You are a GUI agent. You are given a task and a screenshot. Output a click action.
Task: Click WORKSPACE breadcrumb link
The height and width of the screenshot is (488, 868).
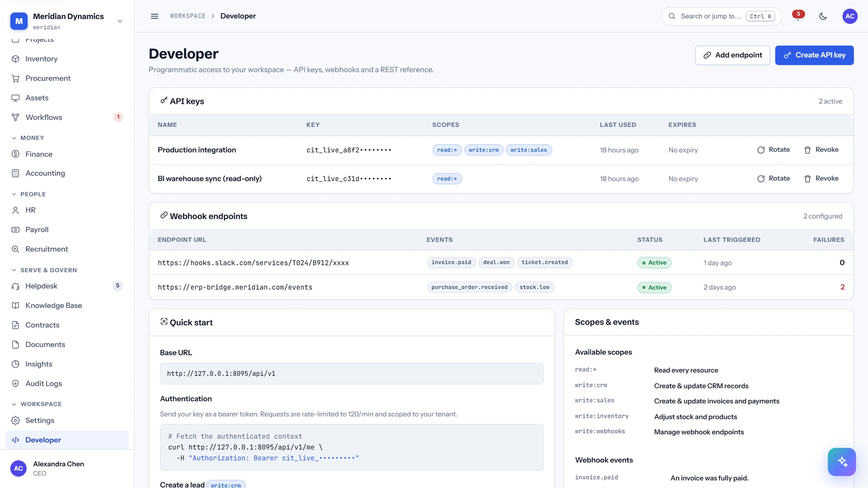188,16
